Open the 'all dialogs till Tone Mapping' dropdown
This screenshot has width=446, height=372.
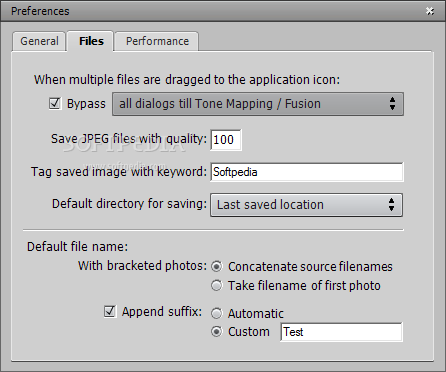tap(258, 104)
